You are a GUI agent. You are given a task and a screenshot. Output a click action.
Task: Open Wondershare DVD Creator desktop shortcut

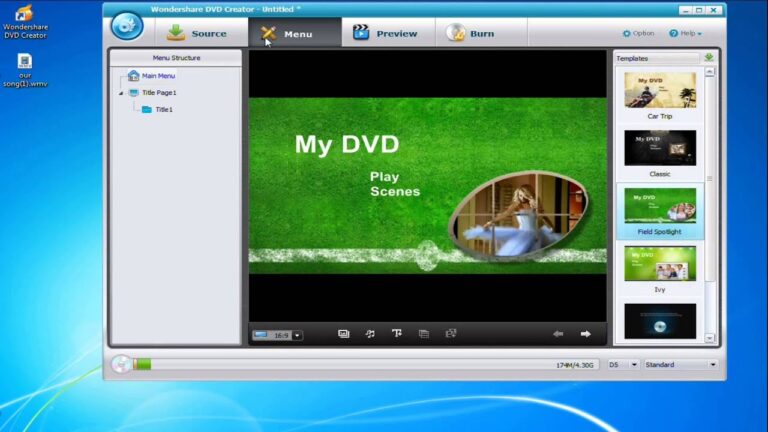pyautogui.click(x=25, y=22)
